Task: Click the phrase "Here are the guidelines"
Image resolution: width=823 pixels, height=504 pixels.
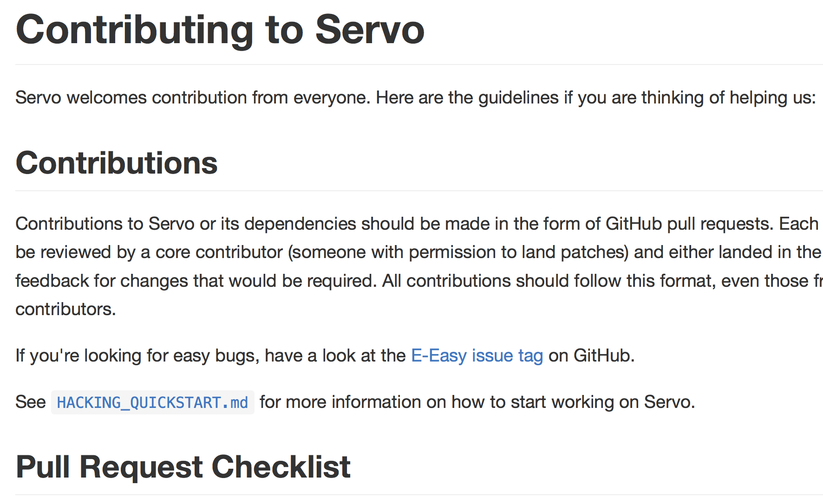Action: [x=467, y=98]
